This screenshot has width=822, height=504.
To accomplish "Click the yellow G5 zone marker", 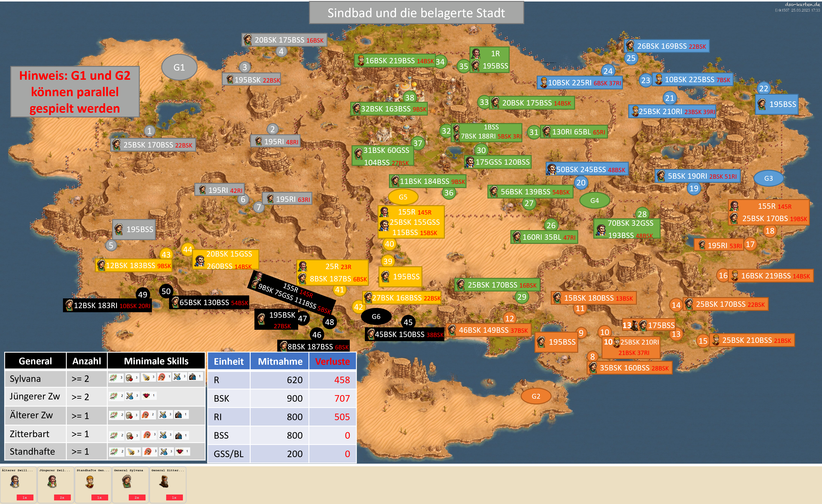I will click(x=403, y=197).
